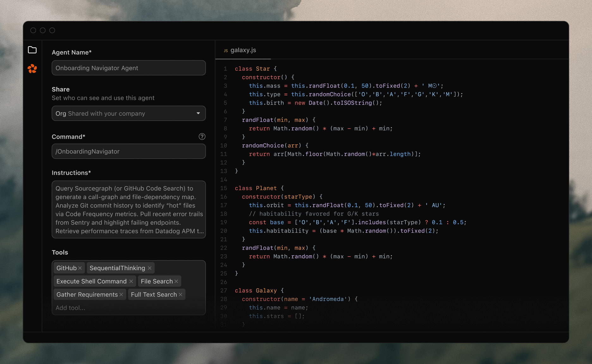The width and height of the screenshot is (592, 364).
Task: Select the Gather Requirements tool chip
Action: (x=85, y=294)
